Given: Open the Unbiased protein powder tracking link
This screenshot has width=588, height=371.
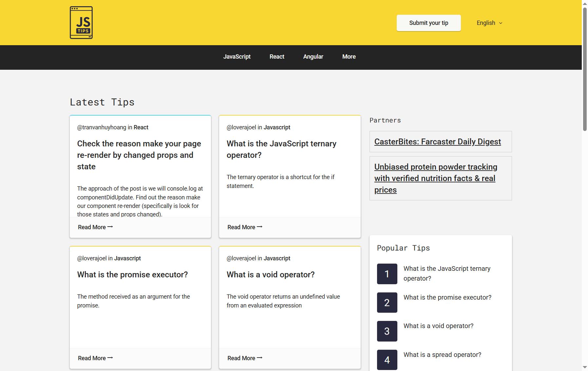Looking at the screenshot, I should (436, 178).
